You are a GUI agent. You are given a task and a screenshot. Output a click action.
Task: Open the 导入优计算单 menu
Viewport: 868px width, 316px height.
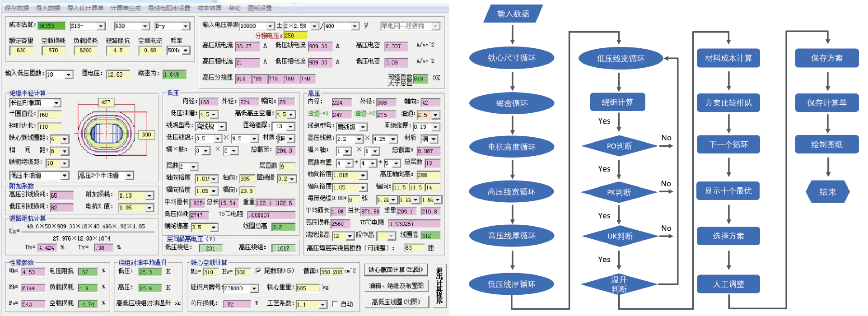pyautogui.click(x=85, y=8)
